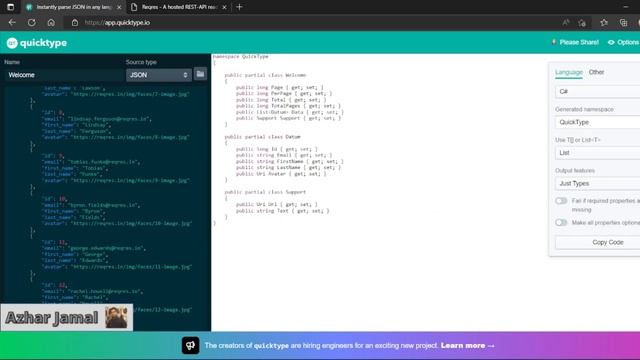Click the Copy Code button
Screen dimensions: 640x360
coord(598,242)
